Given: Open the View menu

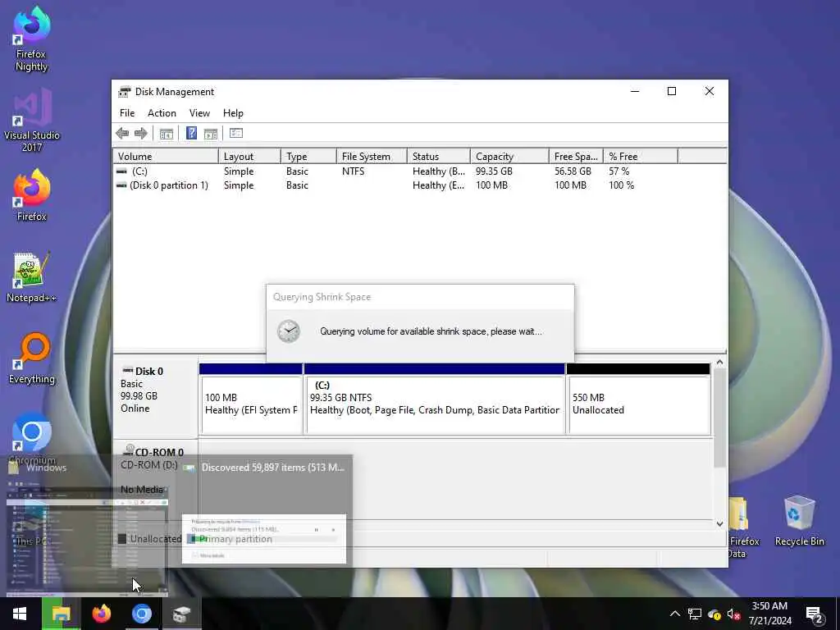Looking at the screenshot, I should tap(199, 113).
